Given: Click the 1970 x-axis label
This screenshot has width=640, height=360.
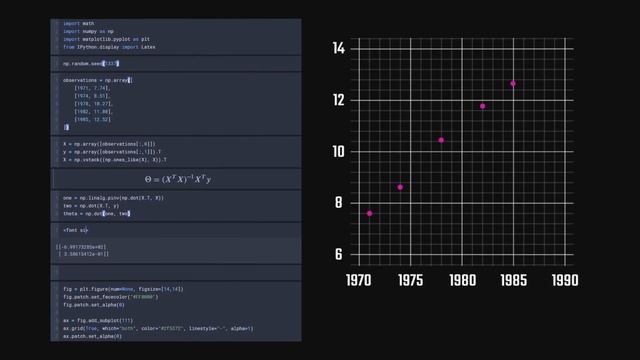Looking at the screenshot, I should click(x=359, y=280).
